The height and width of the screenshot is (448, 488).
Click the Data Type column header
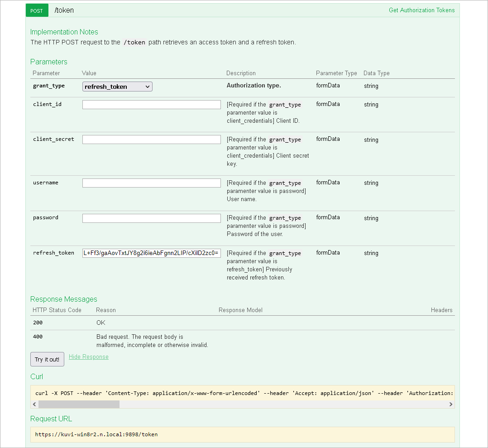coord(377,73)
